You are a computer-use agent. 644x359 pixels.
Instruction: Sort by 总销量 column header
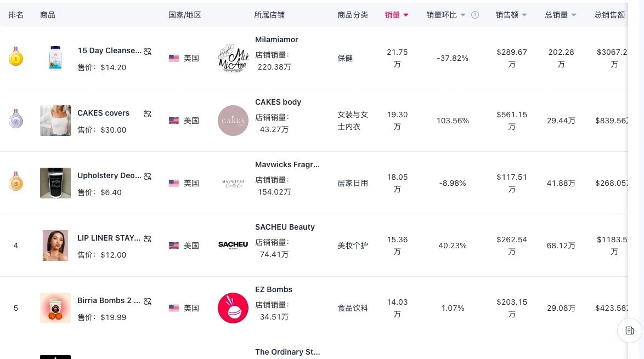click(561, 15)
